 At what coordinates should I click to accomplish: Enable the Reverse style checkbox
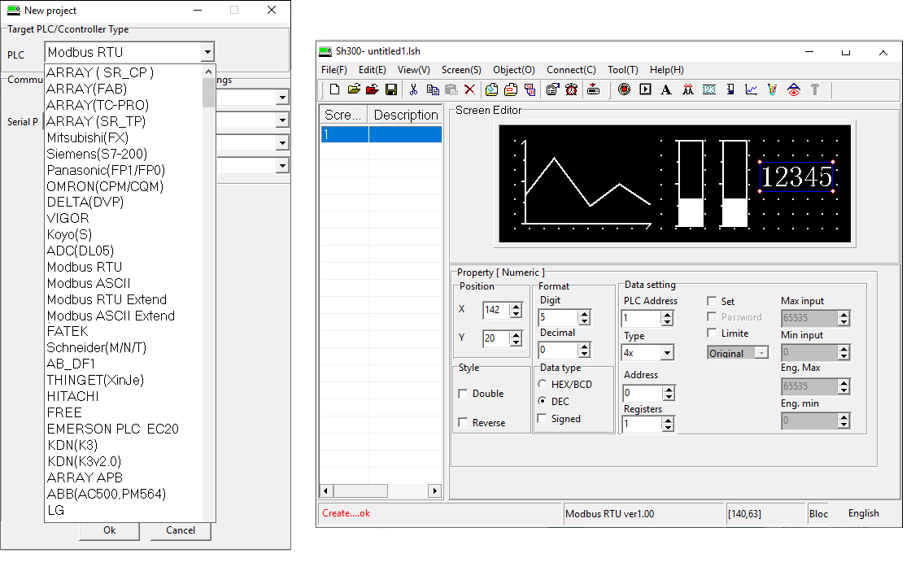463,422
